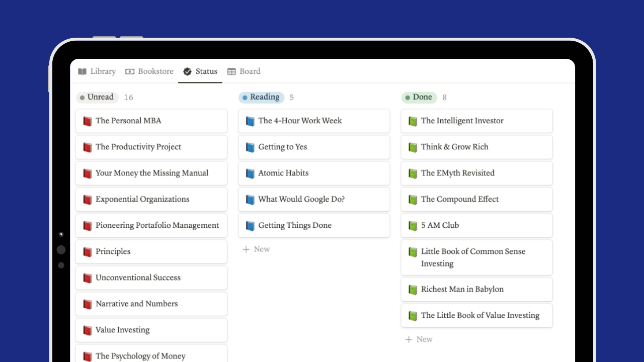The height and width of the screenshot is (362, 644).
Task: Click blue book icon on Getting Things Done
Action: click(250, 226)
